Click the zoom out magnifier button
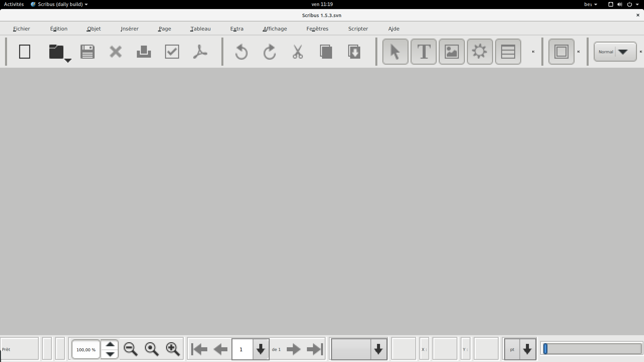The width and height of the screenshot is (644, 362). click(x=130, y=349)
